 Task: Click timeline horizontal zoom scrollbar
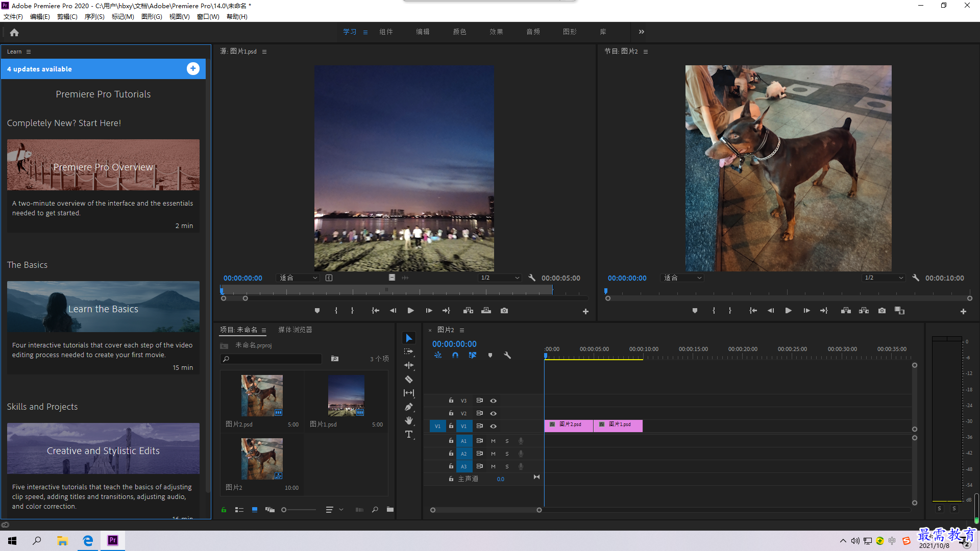pos(486,510)
